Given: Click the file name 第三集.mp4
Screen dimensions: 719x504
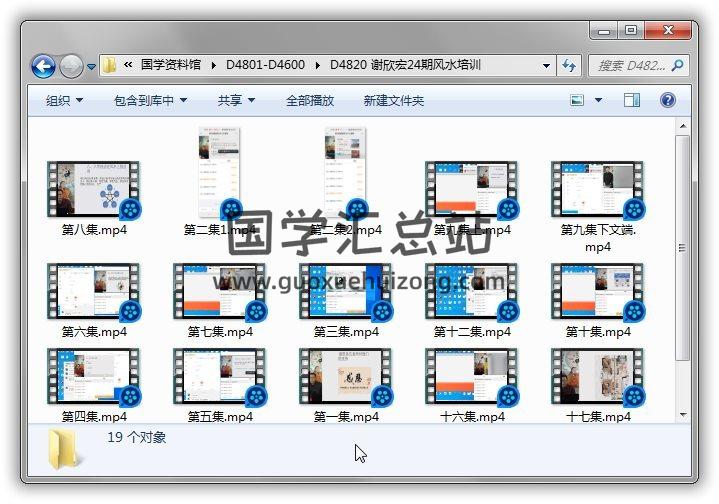Looking at the screenshot, I should 346,332.
